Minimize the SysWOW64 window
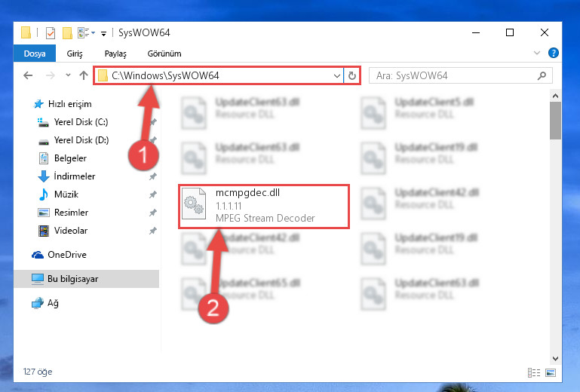580x392 pixels. click(476, 33)
